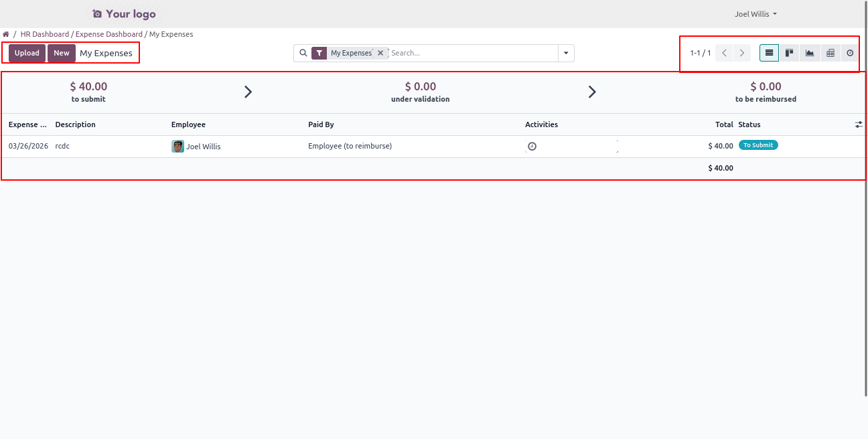Switch to the list view
The height and width of the screenshot is (439, 868).
(x=769, y=53)
